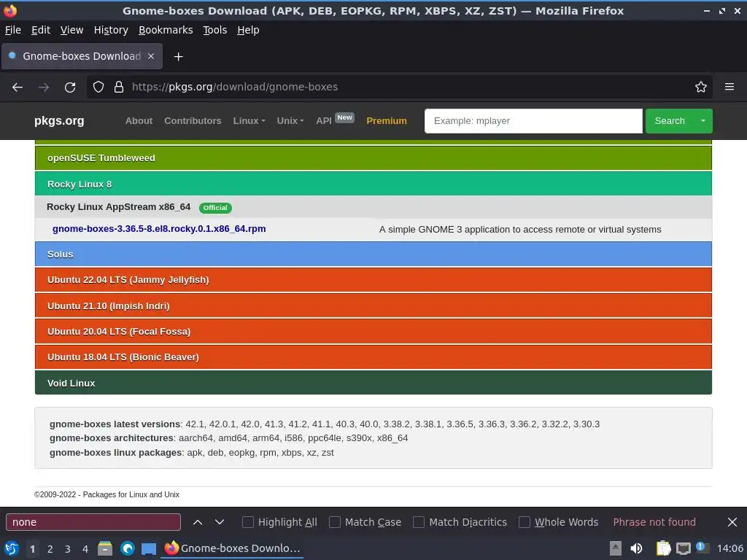
Task: Open the pkgs.org home logo link
Action: click(59, 121)
